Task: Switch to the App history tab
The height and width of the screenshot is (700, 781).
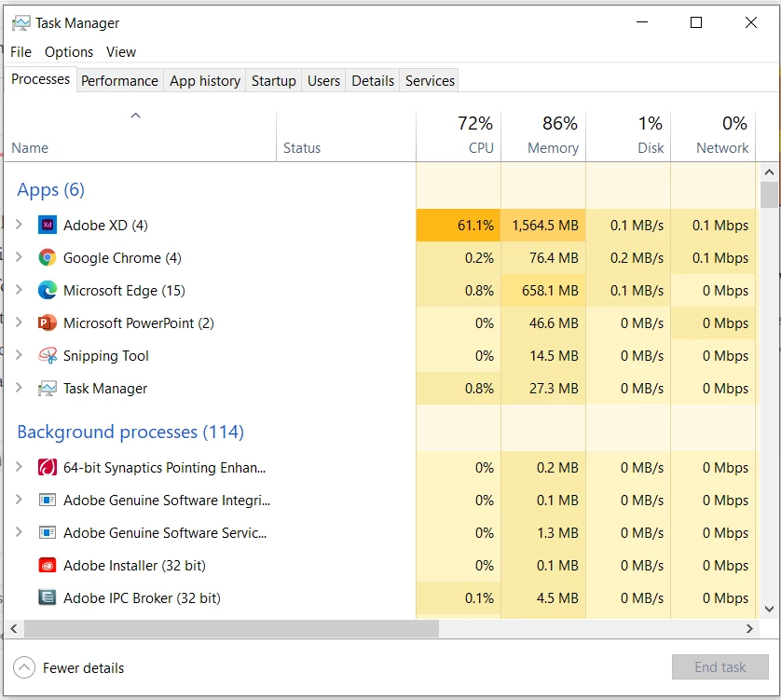Action: tap(205, 81)
